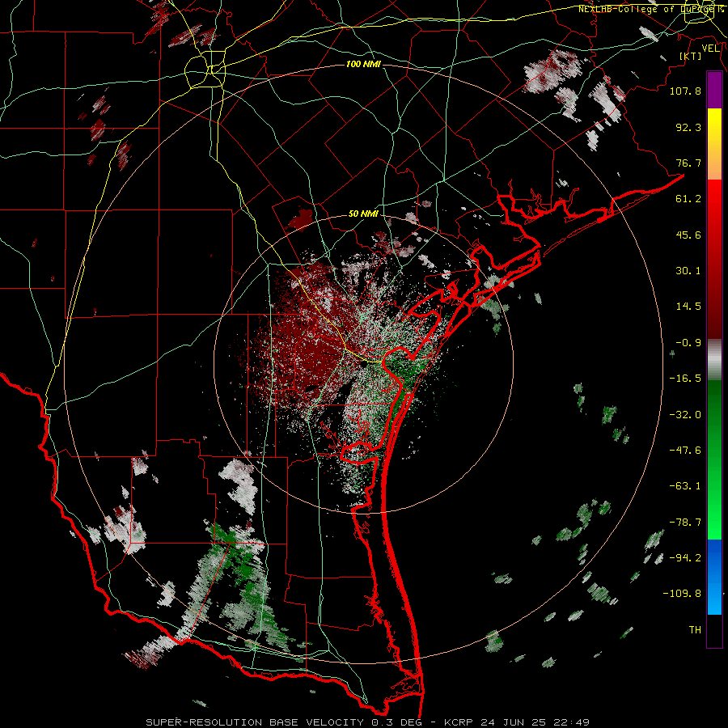Select the 92.3 velocity scale value
This screenshot has width=728, height=728.
pyautogui.click(x=688, y=127)
